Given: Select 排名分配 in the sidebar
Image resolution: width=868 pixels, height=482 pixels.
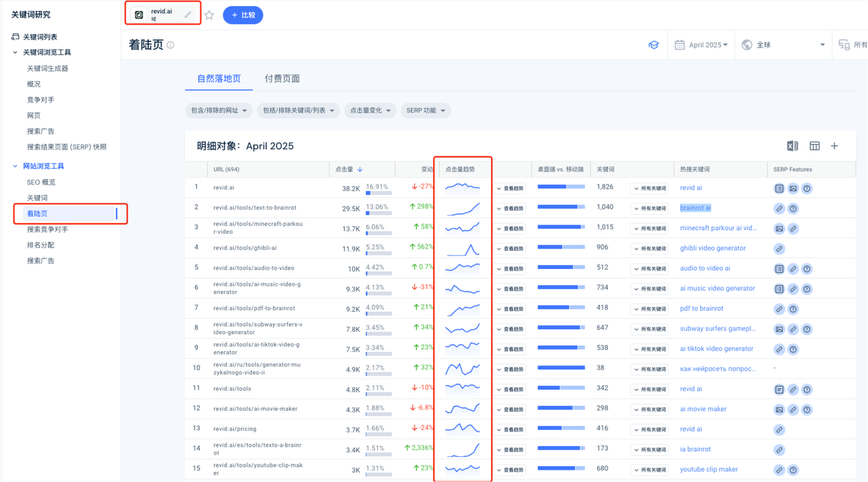Looking at the screenshot, I should pyautogui.click(x=41, y=245).
